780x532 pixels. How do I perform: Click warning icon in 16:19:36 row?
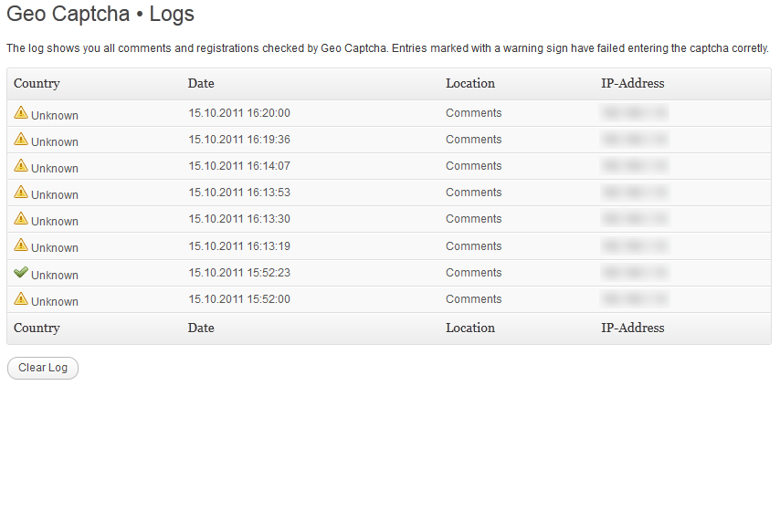pyautogui.click(x=21, y=139)
